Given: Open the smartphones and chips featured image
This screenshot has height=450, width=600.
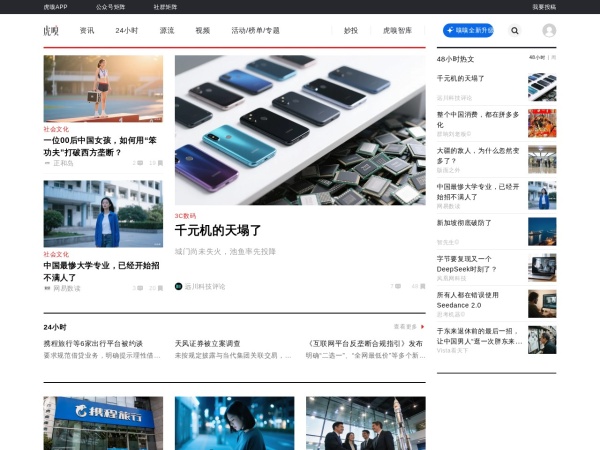Looking at the screenshot, I should tap(300, 130).
